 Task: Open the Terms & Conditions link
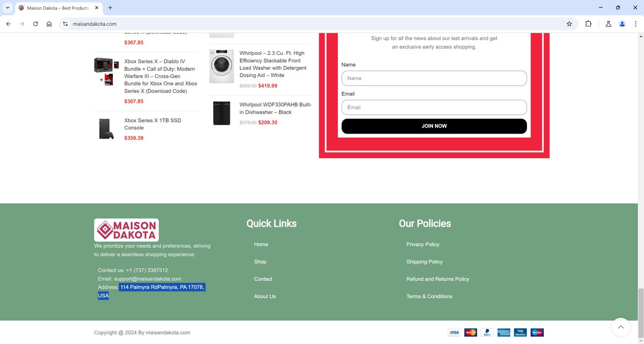(x=429, y=296)
